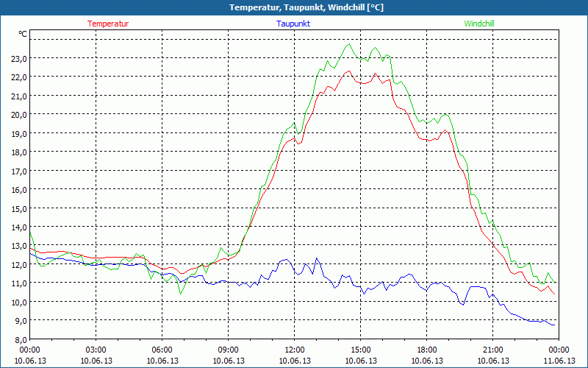
Task: Click the 17,0 y-axis value
Action: tap(20, 171)
